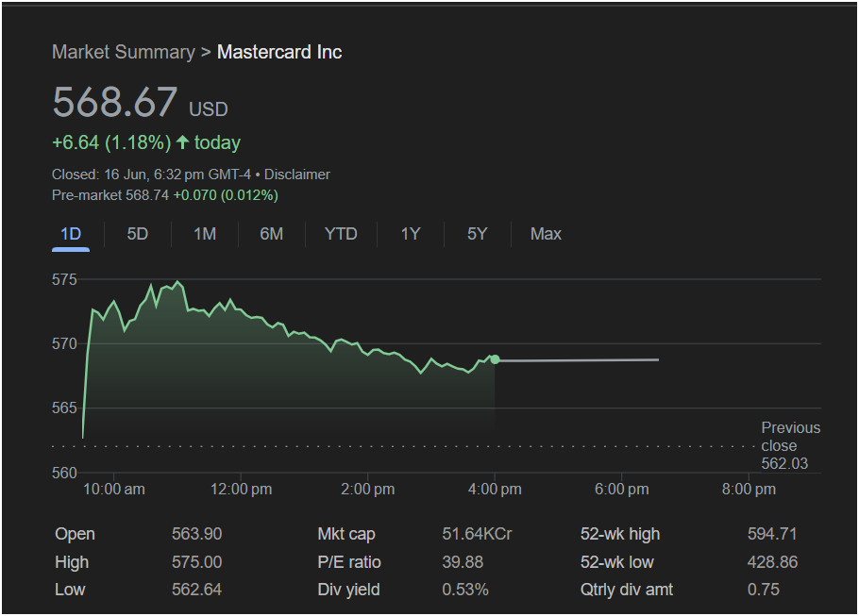Click the 52-wk high label

pyautogui.click(x=620, y=534)
